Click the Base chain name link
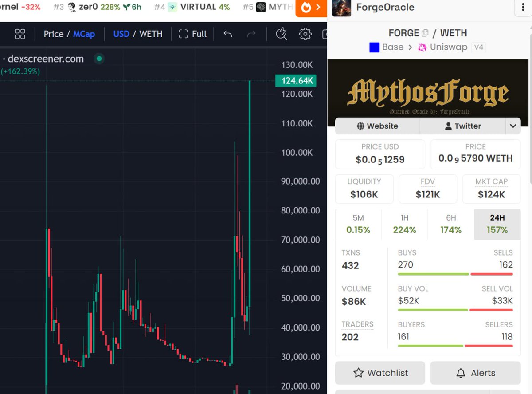Image resolution: width=532 pixels, height=394 pixels. (x=393, y=47)
